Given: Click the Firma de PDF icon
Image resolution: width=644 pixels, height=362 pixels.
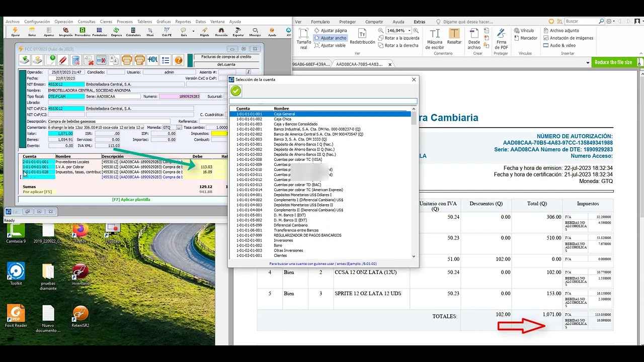Looking at the screenshot, I should [501, 39].
